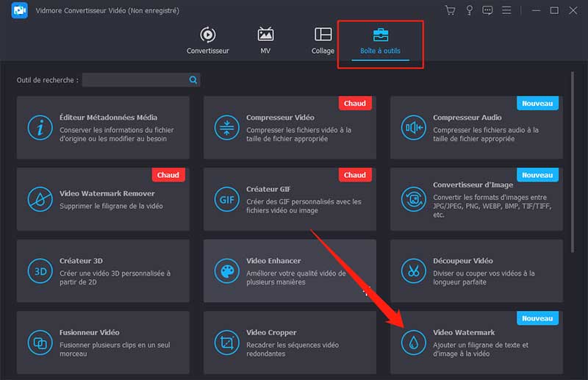Open the shopping cart in title bar
Image resolution: width=588 pixels, height=380 pixels.
[x=451, y=10]
